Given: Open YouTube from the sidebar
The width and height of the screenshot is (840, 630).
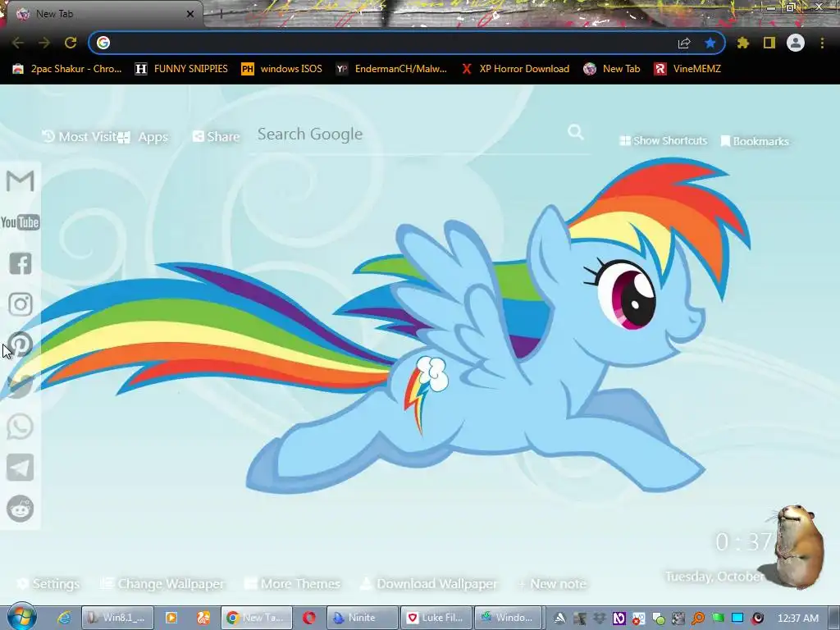Looking at the screenshot, I should pos(21,222).
